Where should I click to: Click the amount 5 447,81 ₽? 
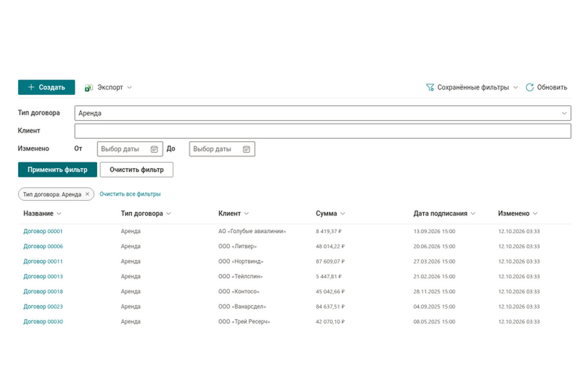(x=329, y=276)
